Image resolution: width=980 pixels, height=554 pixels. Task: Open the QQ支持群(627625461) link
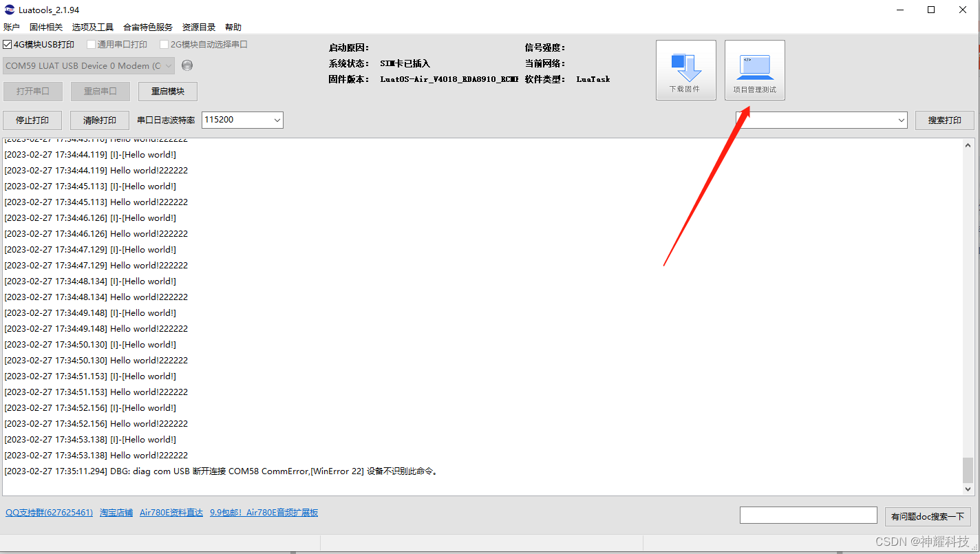click(49, 512)
